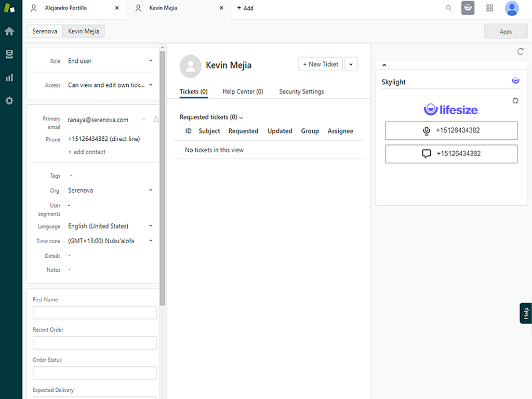Collapse the Skylight app panel chevron
532x399 pixels.
(384, 65)
